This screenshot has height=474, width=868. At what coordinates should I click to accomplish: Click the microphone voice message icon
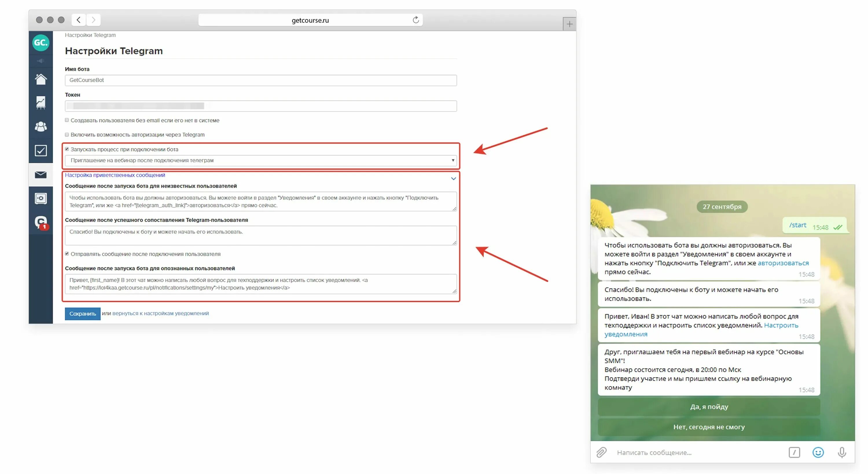pos(841,452)
